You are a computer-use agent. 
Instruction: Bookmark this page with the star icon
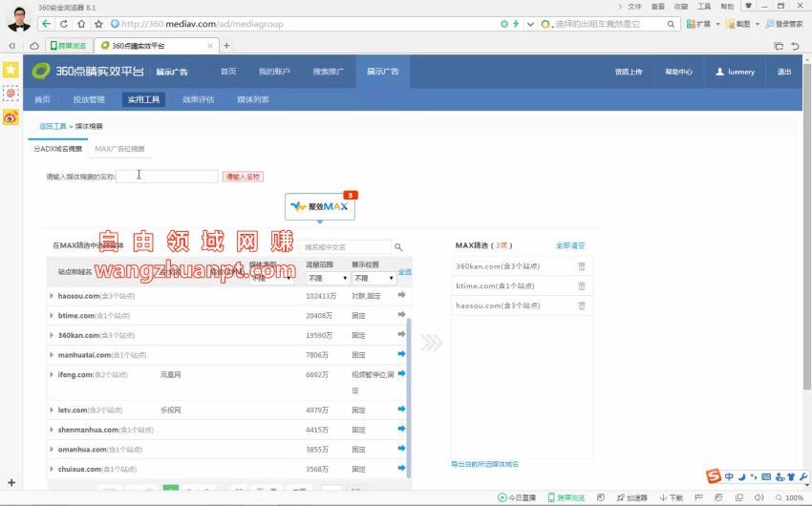pyautogui.click(x=98, y=24)
